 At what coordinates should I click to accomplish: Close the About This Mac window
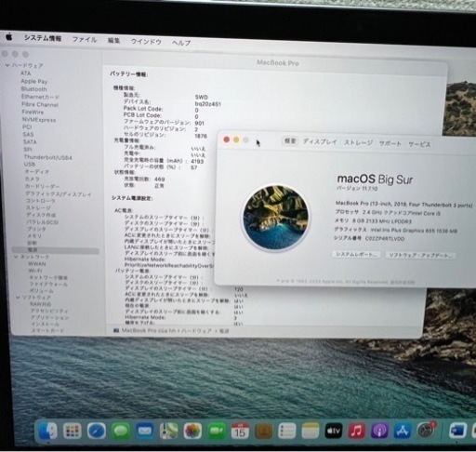(227, 140)
